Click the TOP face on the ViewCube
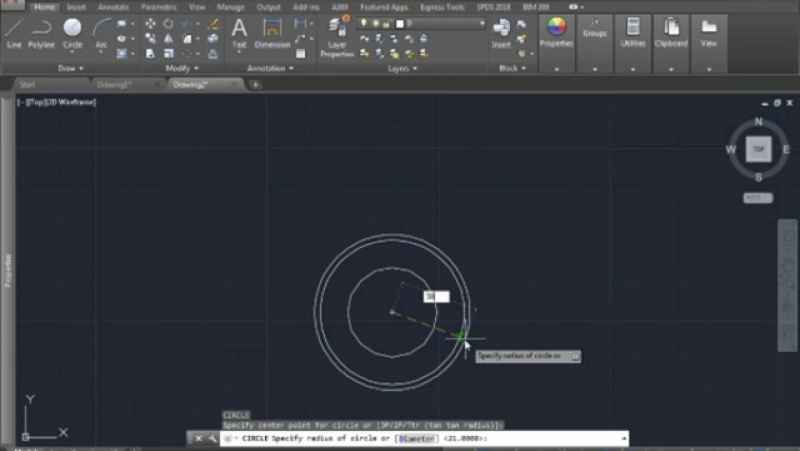The width and height of the screenshot is (800, 451). [759, 150]
